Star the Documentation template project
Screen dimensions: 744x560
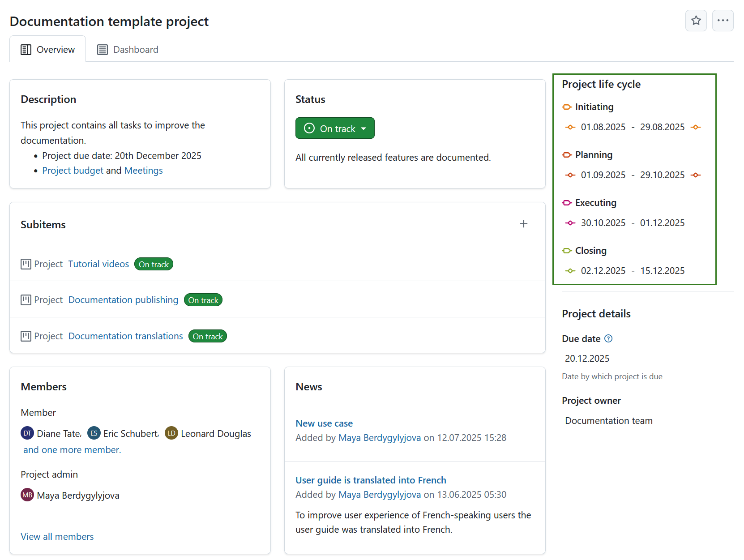pos(696,21)
